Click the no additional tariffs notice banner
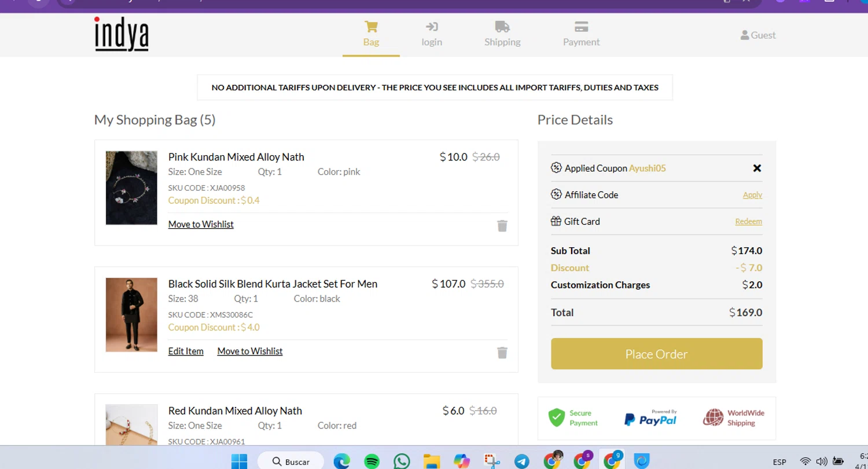 tap(435, 87)
